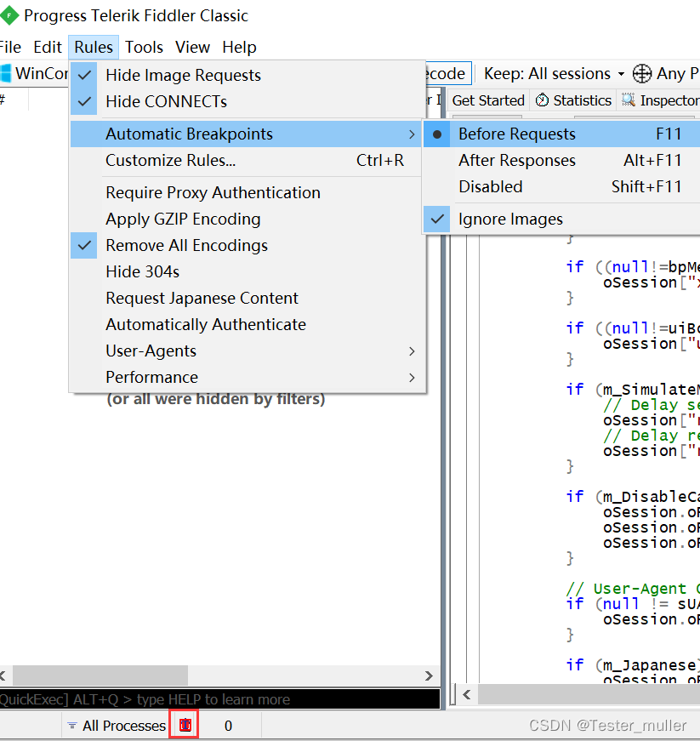Screen dimensions: 700x741
Task: Click the // User-Agent comment line
Action: pos(633,589)
